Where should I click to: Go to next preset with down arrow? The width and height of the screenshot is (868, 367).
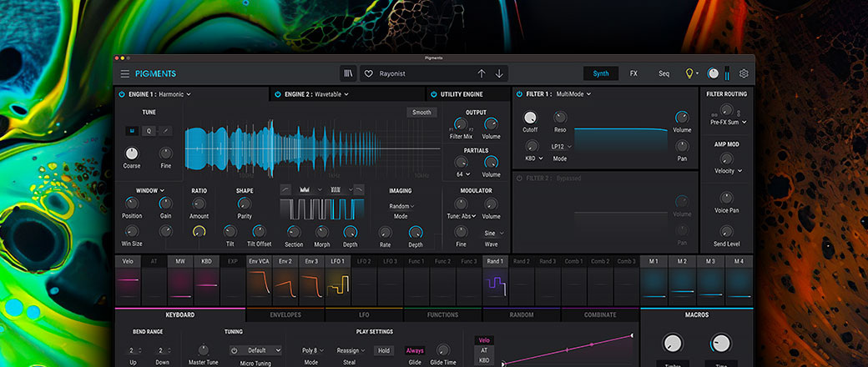pos(499,73)
